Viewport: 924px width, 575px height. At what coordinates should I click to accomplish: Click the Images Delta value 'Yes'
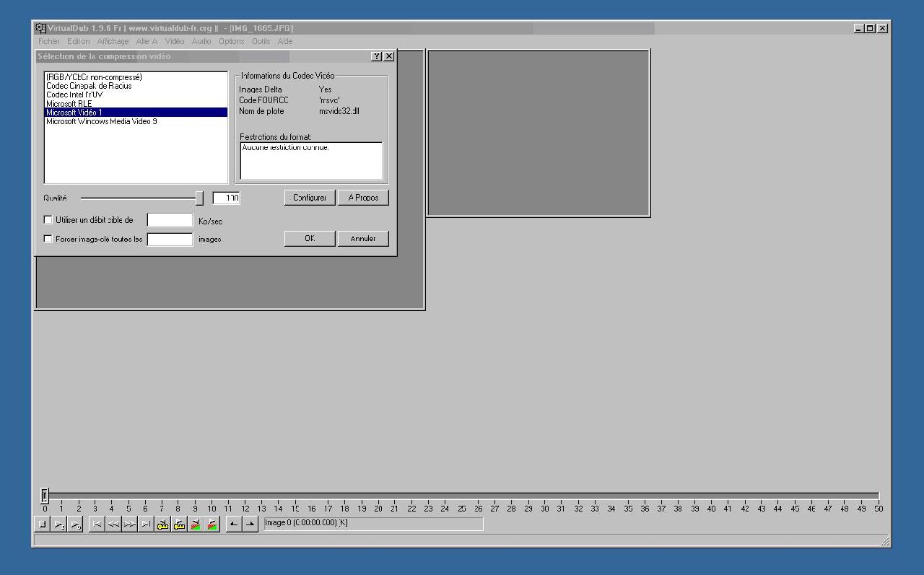coord(325,89)
